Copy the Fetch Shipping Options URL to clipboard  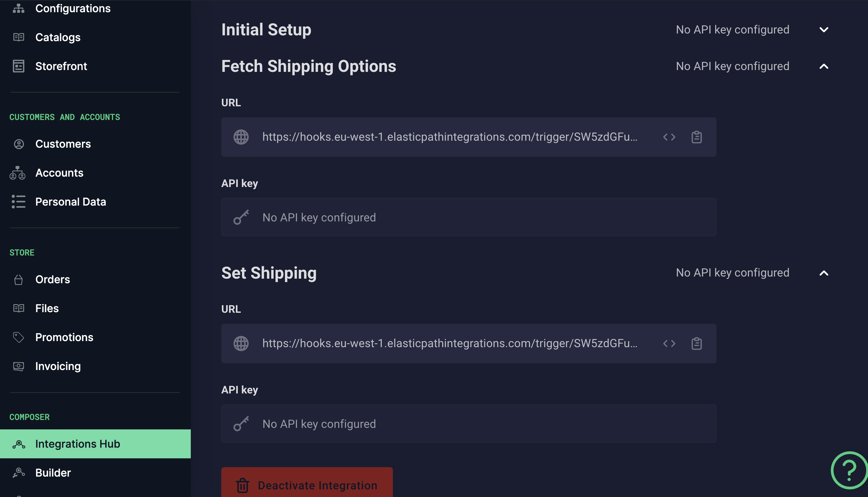point(696,137)
